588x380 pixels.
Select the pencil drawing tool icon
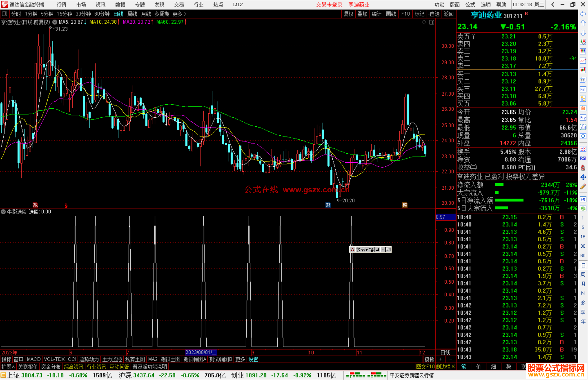(x=583, y=187)
